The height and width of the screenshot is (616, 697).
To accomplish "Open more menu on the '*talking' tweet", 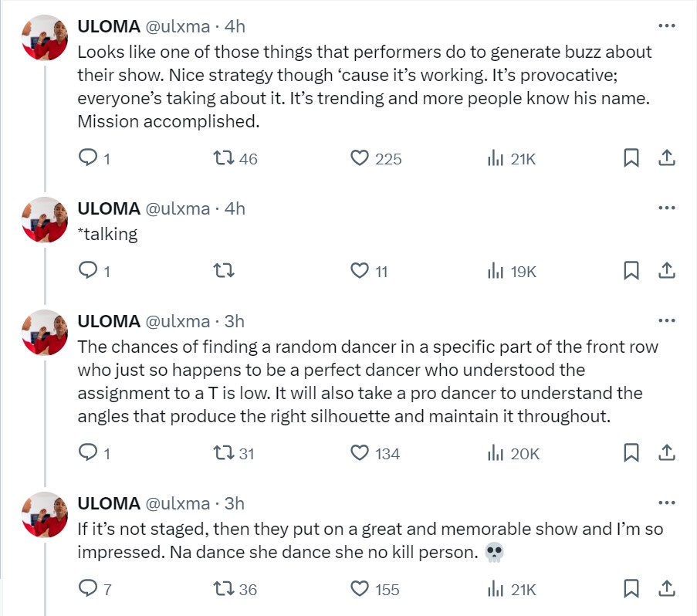I will point(666,208).
